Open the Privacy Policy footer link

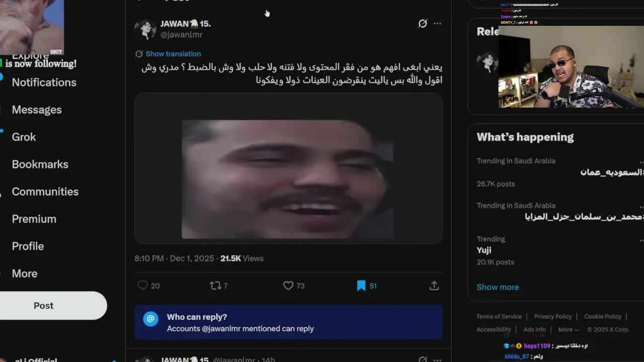(x=553, y=316)
